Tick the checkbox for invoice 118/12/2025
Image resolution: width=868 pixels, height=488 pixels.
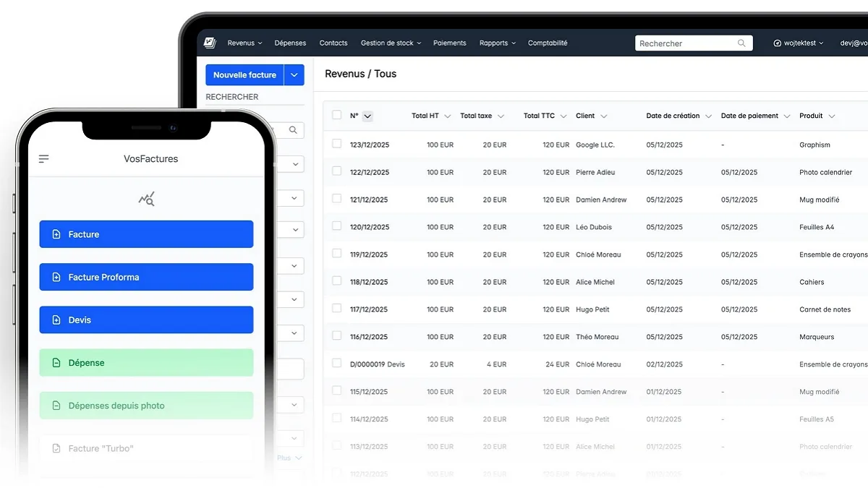[336, 281]
